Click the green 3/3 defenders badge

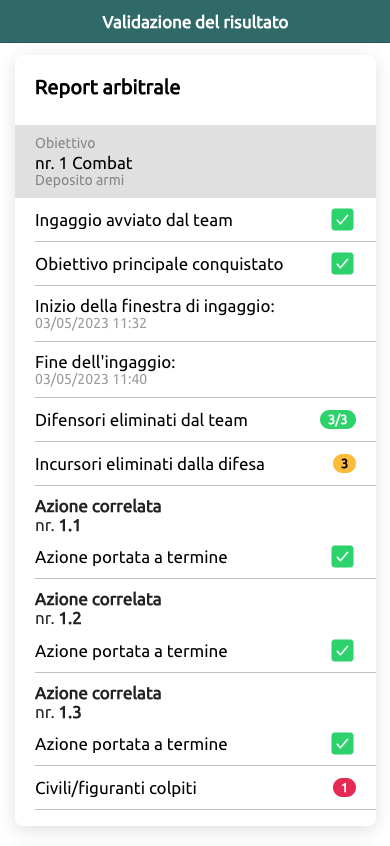(x=338, y=420)
